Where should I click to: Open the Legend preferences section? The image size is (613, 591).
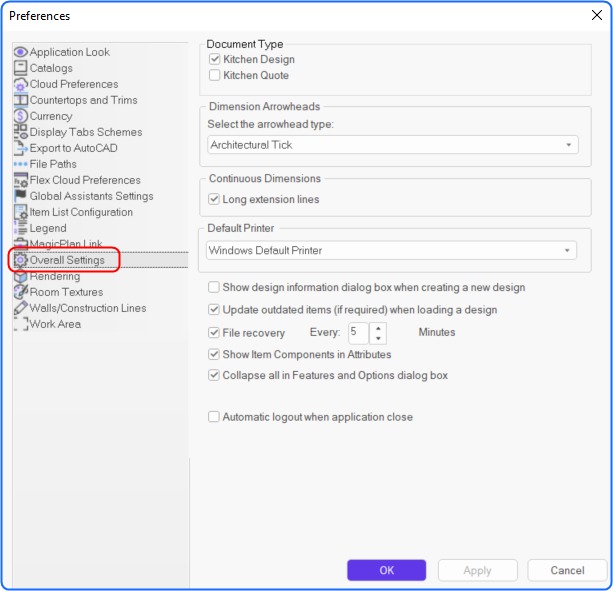pos(48,228)
